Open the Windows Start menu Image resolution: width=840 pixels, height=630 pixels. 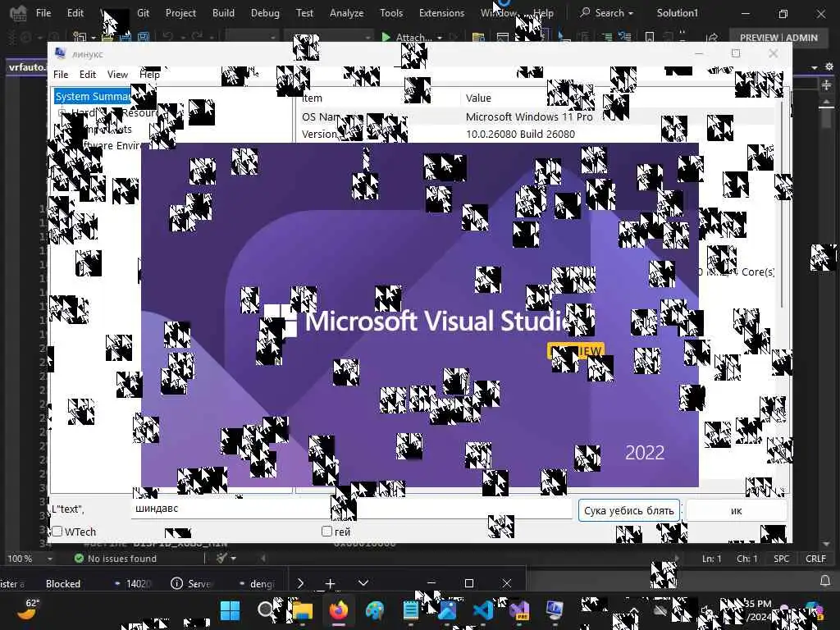click(x=231, y=610)
